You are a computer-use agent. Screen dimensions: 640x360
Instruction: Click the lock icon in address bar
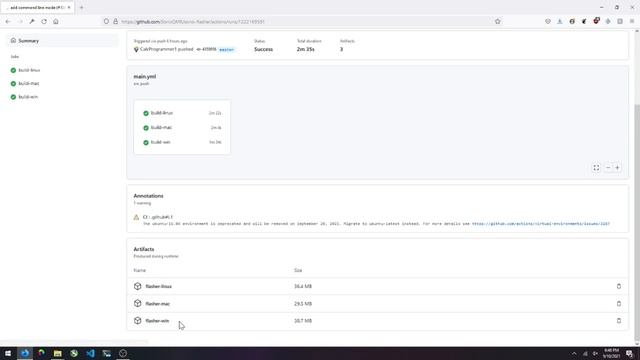[116, 21]
